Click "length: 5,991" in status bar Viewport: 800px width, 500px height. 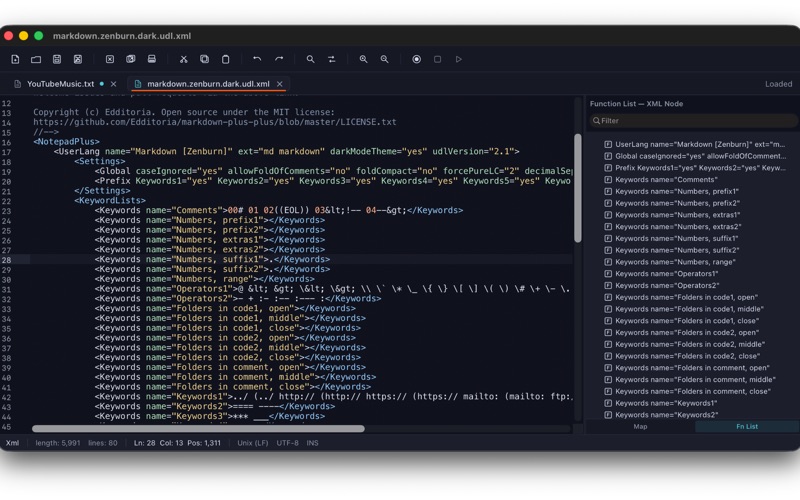(x=58, y=443)
